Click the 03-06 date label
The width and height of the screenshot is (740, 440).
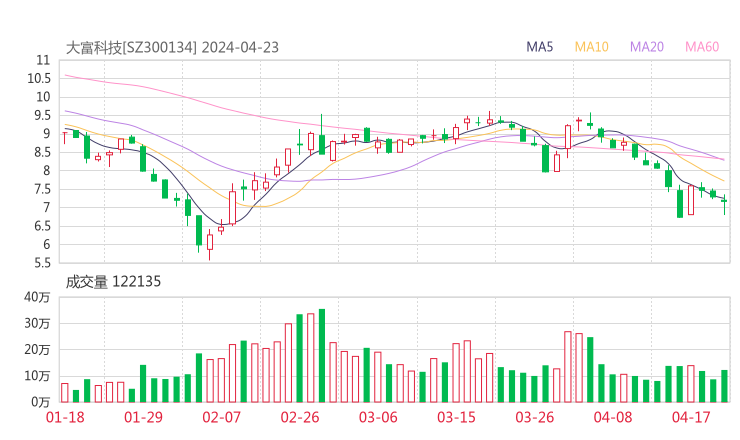point(378,417)
